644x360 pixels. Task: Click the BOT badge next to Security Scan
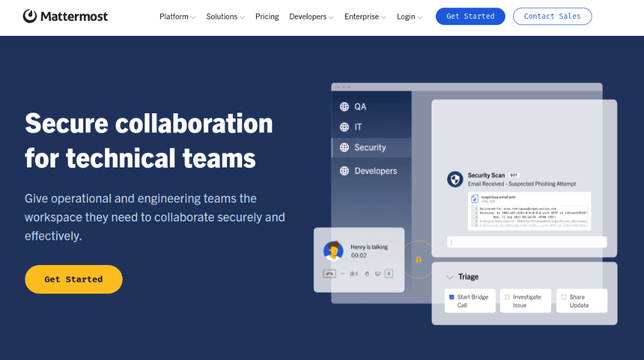[514, 175]
